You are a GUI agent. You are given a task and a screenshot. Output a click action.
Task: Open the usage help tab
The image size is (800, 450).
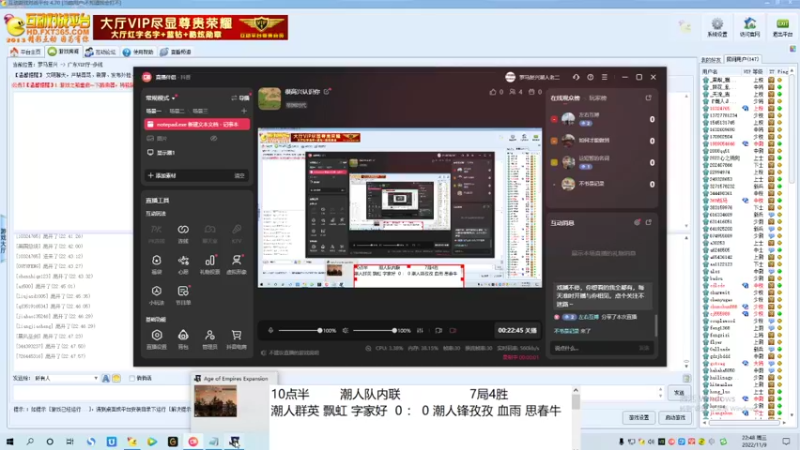(x=138, y=52)
